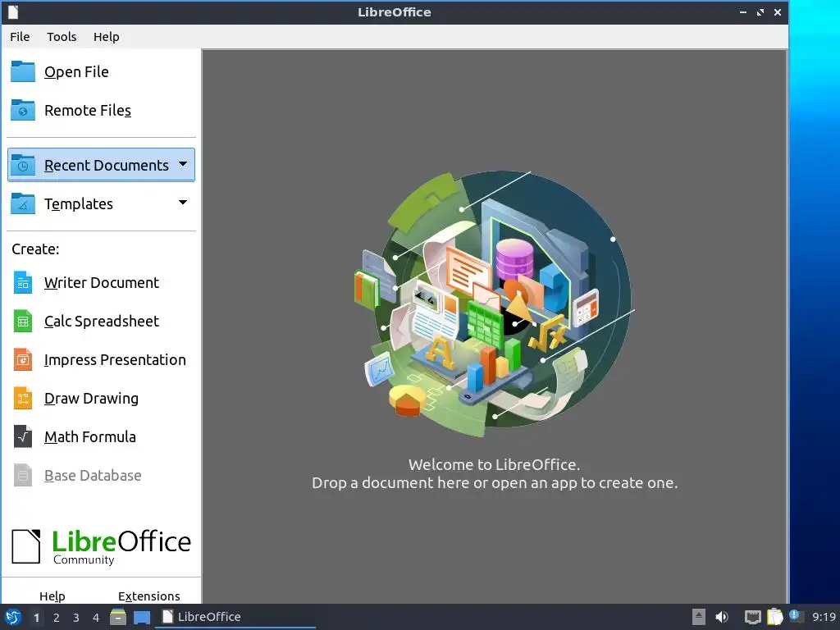The height and width of the screenshot is (630, 840).
Task: Switch to workspace 1 in taskbar
Action: [36, 618]
